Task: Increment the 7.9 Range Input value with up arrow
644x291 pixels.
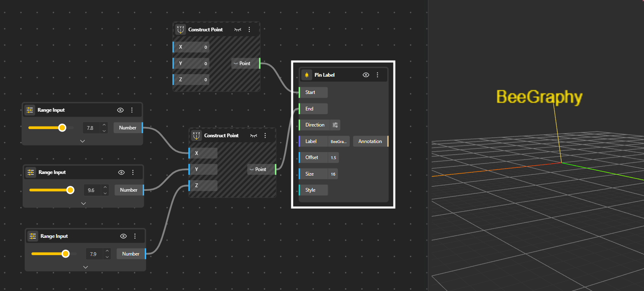Action: (x=107, y=251)
